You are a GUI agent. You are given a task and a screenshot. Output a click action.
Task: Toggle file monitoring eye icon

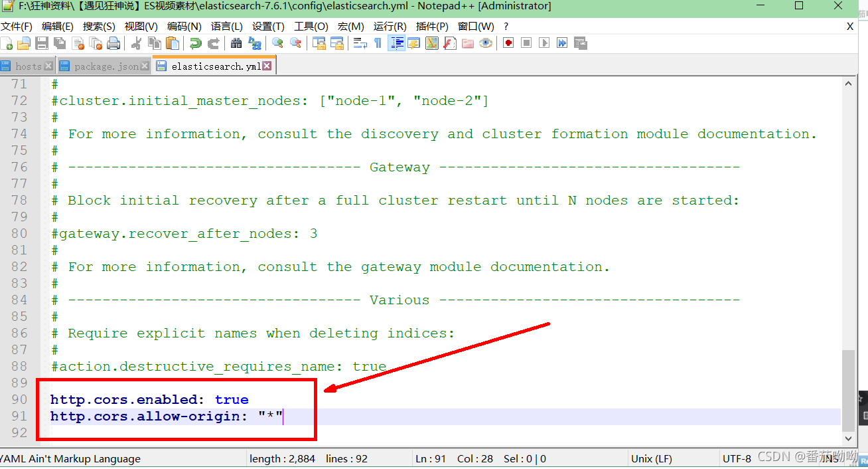[486, 44]
